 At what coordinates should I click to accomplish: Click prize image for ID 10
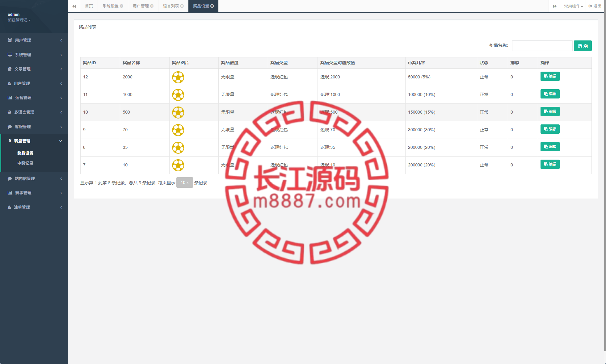coord(178,112)
